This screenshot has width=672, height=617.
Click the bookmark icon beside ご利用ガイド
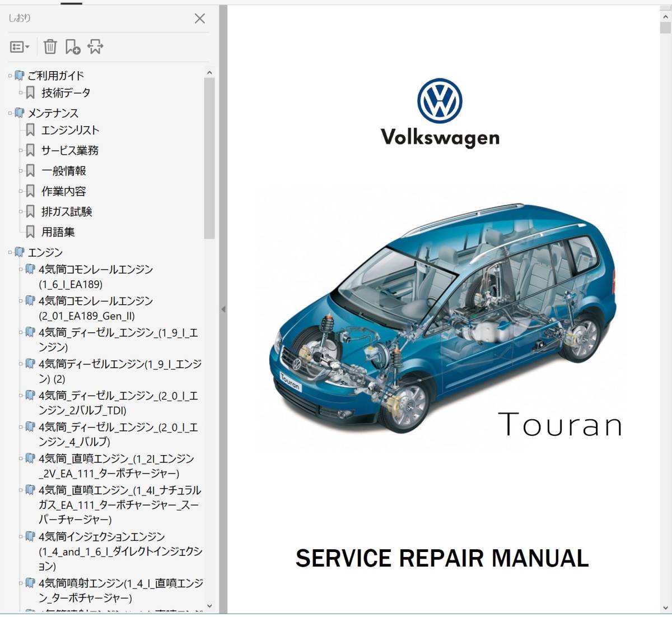pyautogui.click(x=19, y=76)
